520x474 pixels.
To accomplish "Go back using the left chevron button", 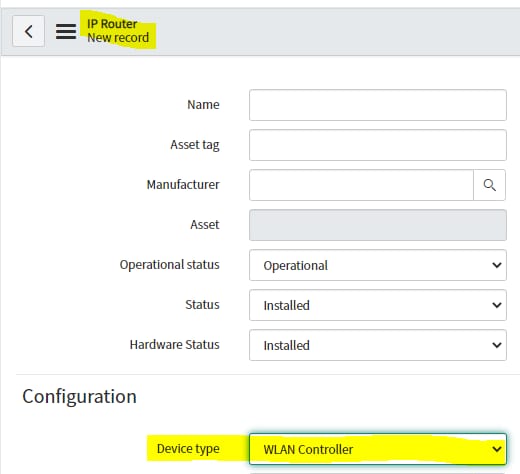I will tap(28, 31).
